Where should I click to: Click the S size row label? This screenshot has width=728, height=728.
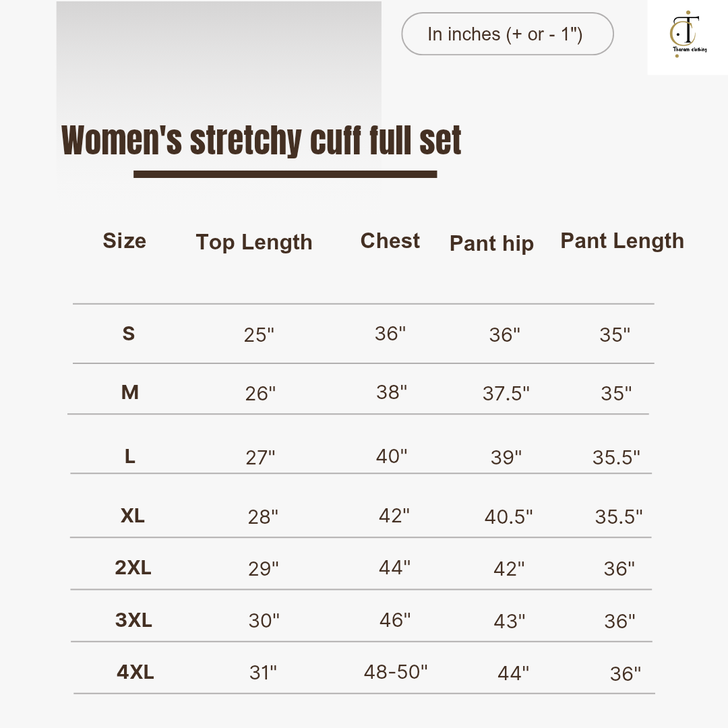(x=129, y=333)
